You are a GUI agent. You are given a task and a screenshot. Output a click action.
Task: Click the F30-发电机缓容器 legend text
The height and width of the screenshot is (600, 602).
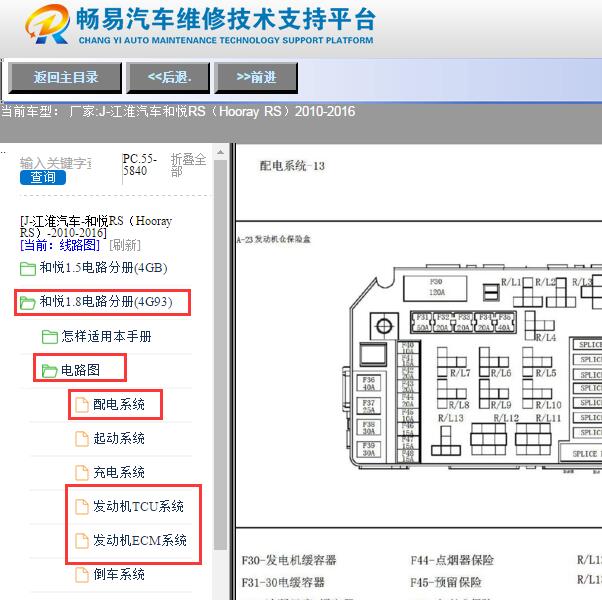tap(289, 560)
